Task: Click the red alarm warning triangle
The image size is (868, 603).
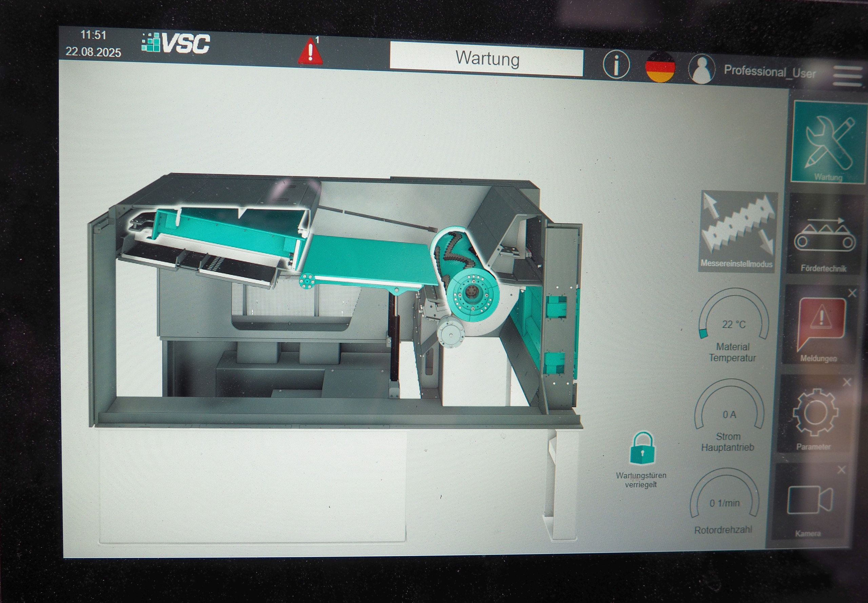Action: tap(310, 52)
